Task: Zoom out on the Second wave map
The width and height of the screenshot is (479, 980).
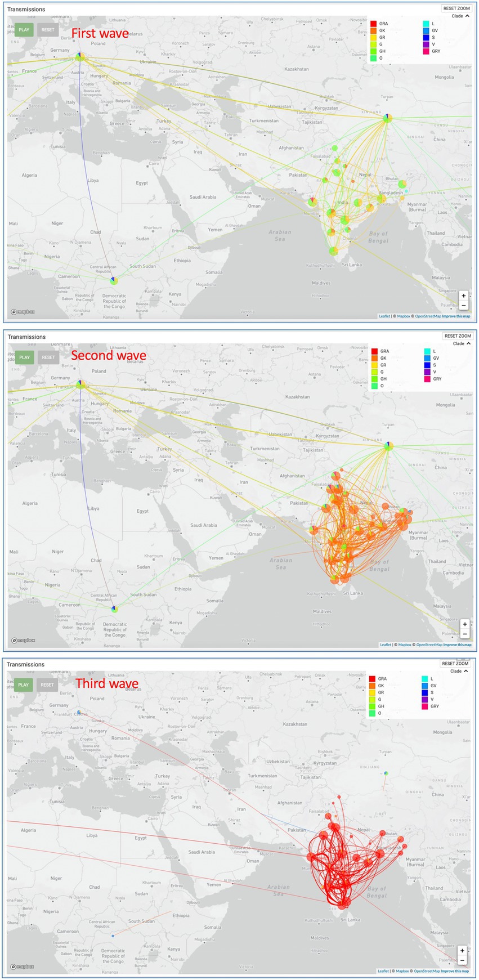Action: [x=465, y=634]
